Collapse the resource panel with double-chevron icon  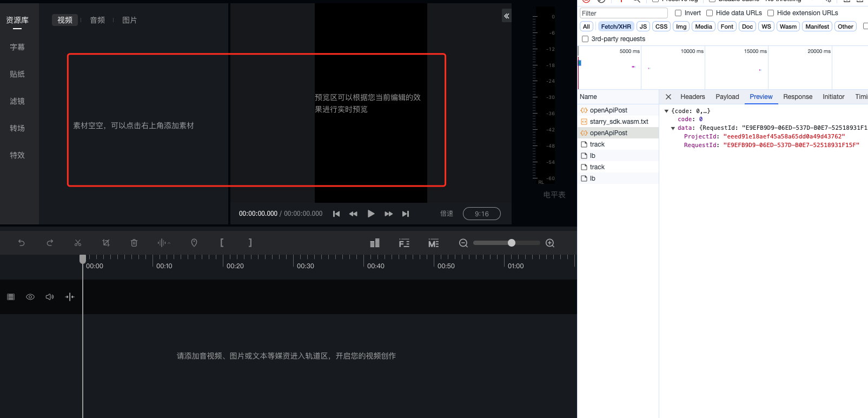pyautogui.click(x=507, y=16)
